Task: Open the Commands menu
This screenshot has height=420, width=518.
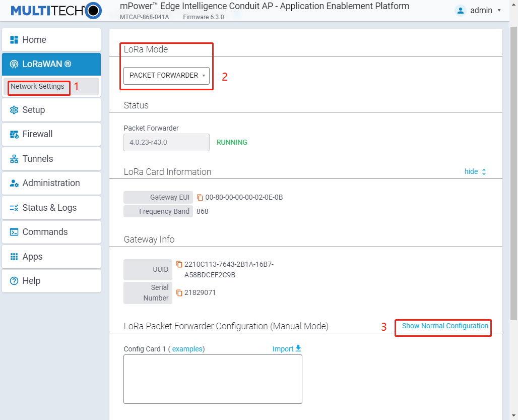Action: tap(51, 232)
